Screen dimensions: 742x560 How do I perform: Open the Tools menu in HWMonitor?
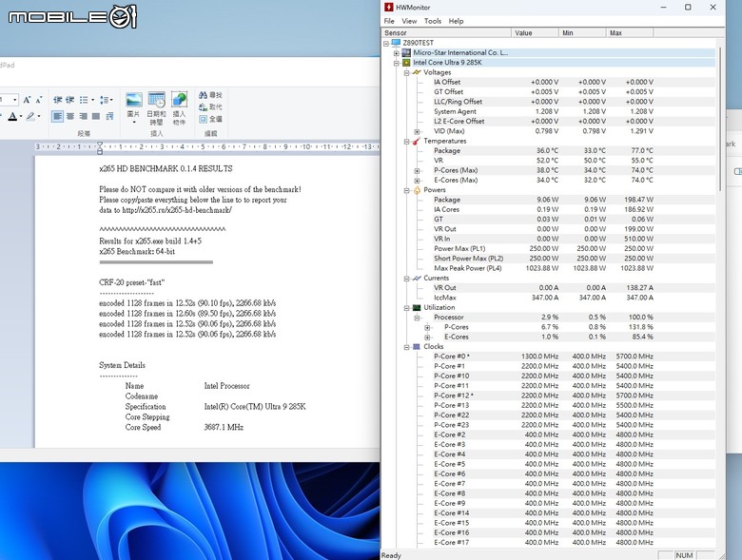433,21
